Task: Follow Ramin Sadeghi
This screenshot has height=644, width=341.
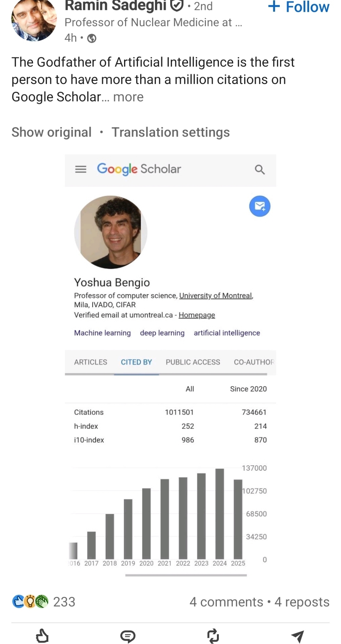Action: [298, 7]
